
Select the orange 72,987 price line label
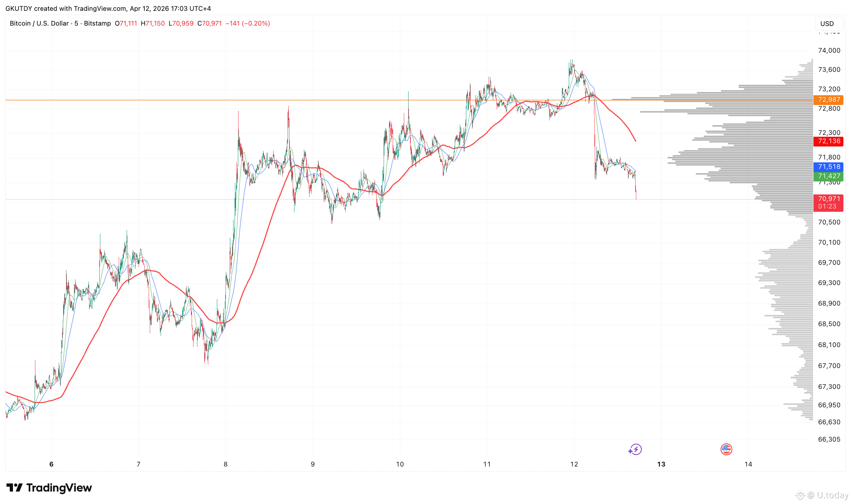coord(829,100)
